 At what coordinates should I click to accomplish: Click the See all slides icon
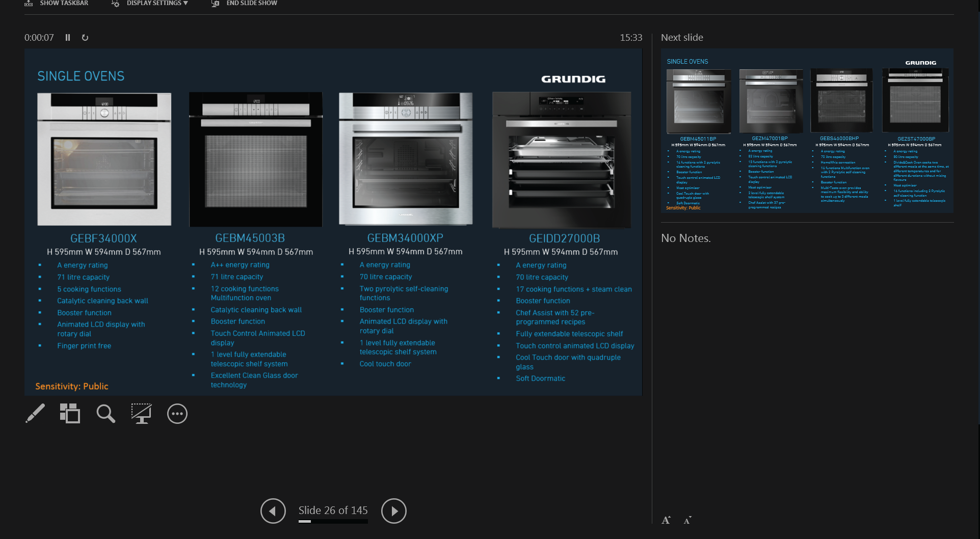[x=70, y=414]
